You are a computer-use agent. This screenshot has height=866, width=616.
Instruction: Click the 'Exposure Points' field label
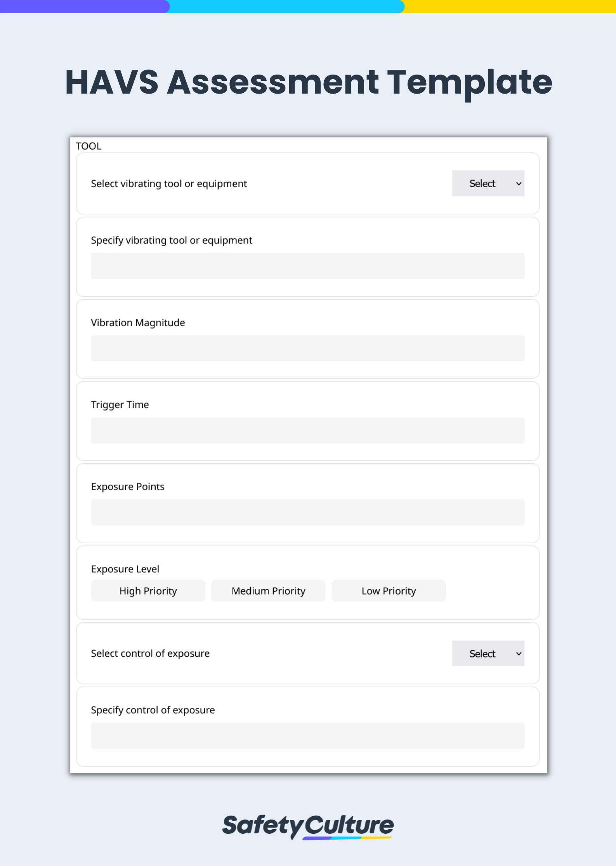coord(128,486)
